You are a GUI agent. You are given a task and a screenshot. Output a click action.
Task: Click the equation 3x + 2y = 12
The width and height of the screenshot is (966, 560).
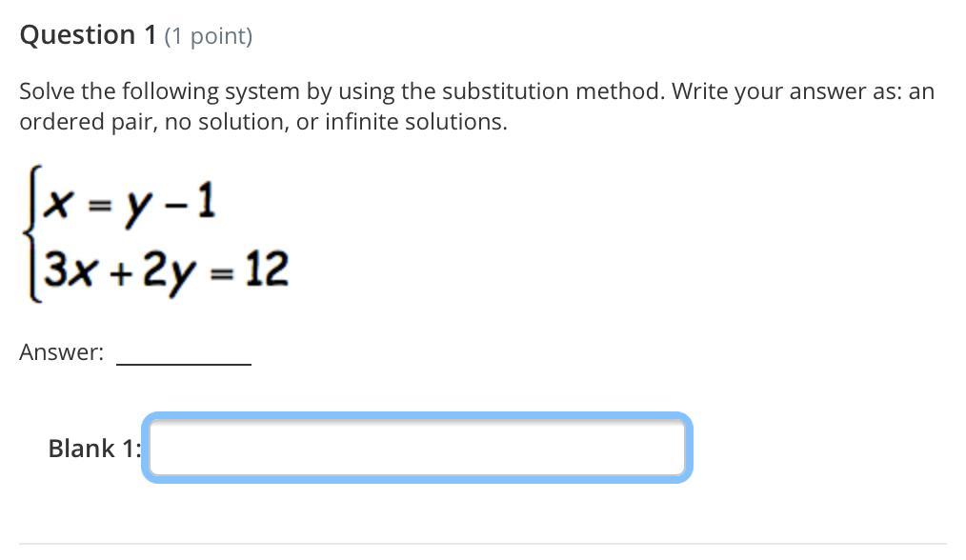point(166,271)
